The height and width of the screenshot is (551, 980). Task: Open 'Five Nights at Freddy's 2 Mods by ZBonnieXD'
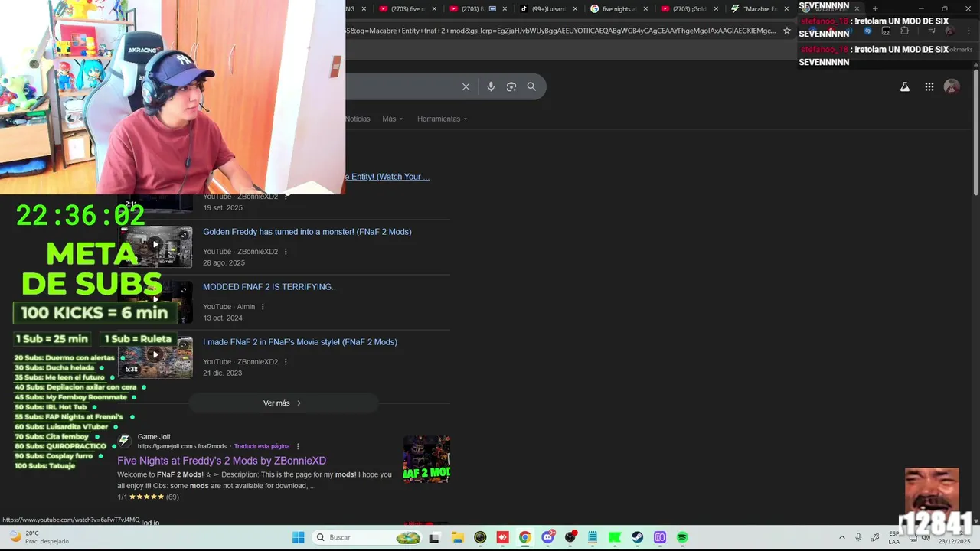pos(221,461)
